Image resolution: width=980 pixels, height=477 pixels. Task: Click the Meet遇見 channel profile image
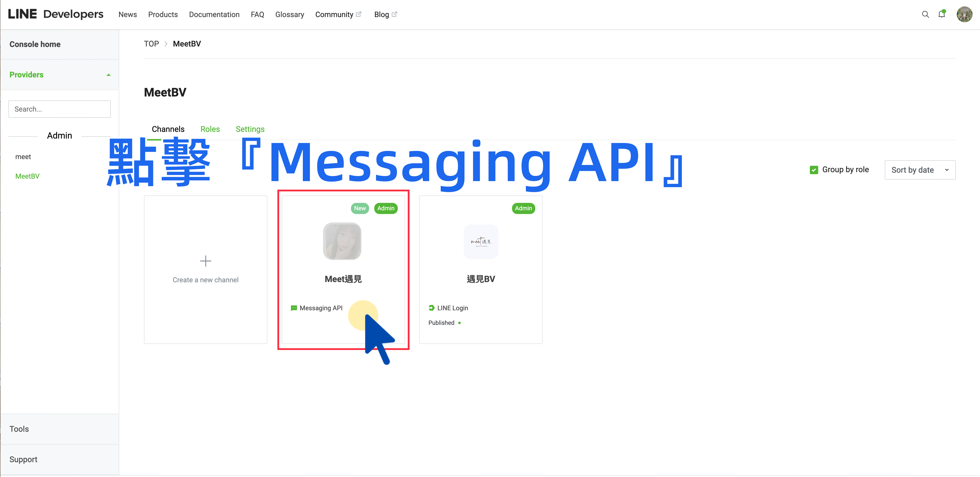[342, 241]
